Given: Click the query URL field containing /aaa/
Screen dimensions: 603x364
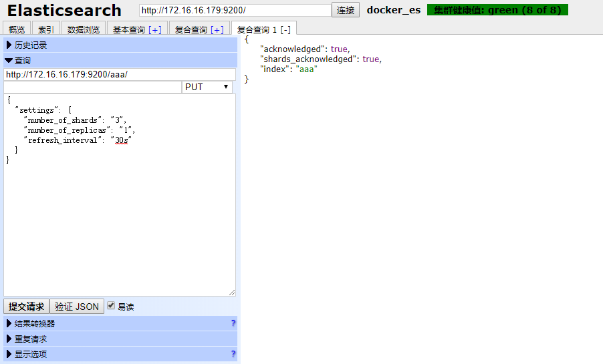Looking at the screenshot, I should (119, 74).
